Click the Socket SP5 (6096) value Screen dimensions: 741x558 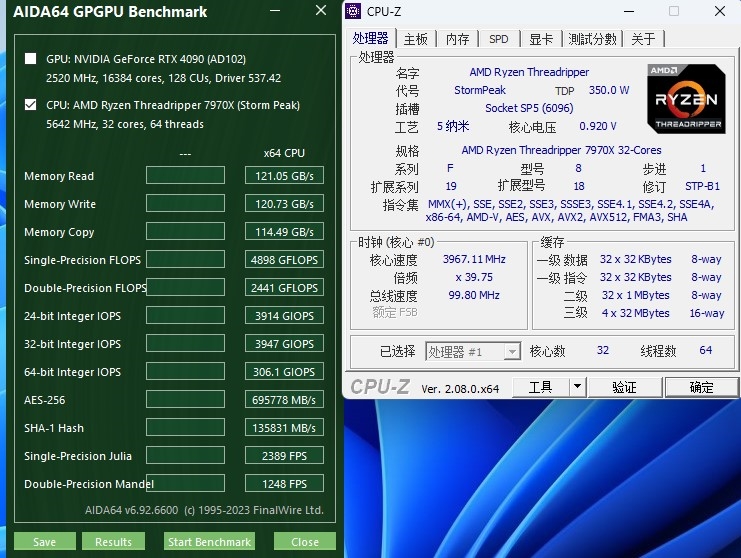tap(529, 108)
